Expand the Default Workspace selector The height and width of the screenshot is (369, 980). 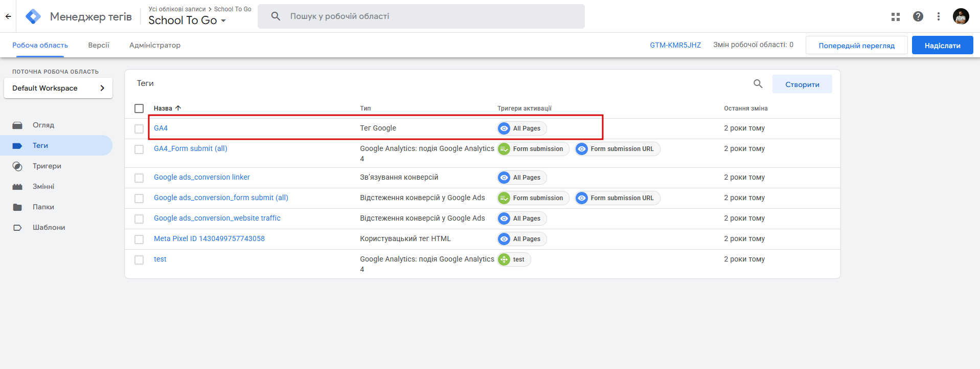(58, 88)
